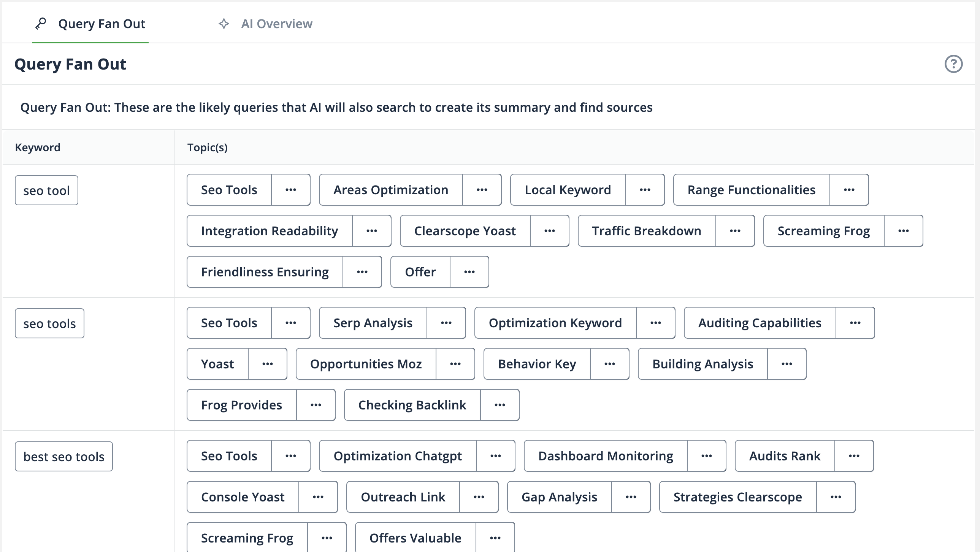Screen dimensions: 980x552
Task: Expand options for Range Functionalities topic
Action: pyautogui.click(x=849, y=190)
